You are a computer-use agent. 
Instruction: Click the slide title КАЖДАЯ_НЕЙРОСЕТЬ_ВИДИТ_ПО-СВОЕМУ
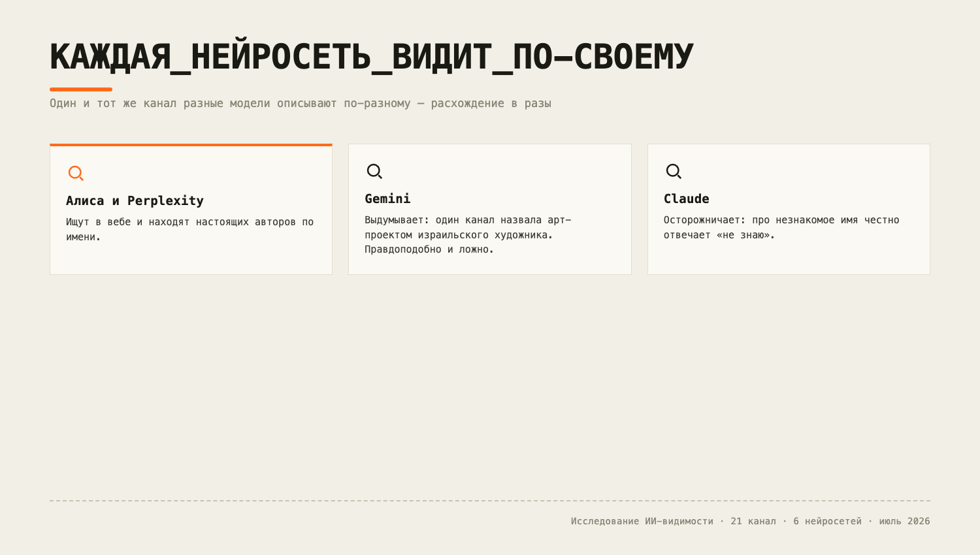371,57
